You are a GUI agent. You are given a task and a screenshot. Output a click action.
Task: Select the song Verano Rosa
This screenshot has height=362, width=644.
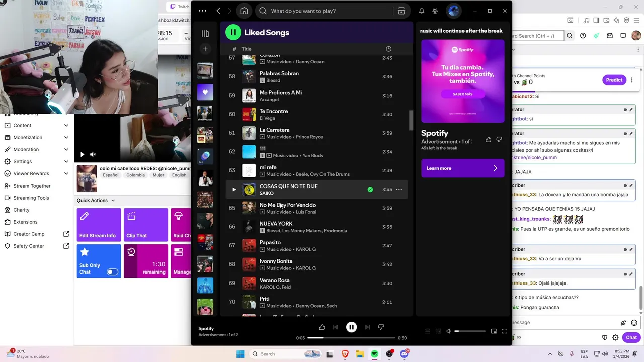click(275, 280)
